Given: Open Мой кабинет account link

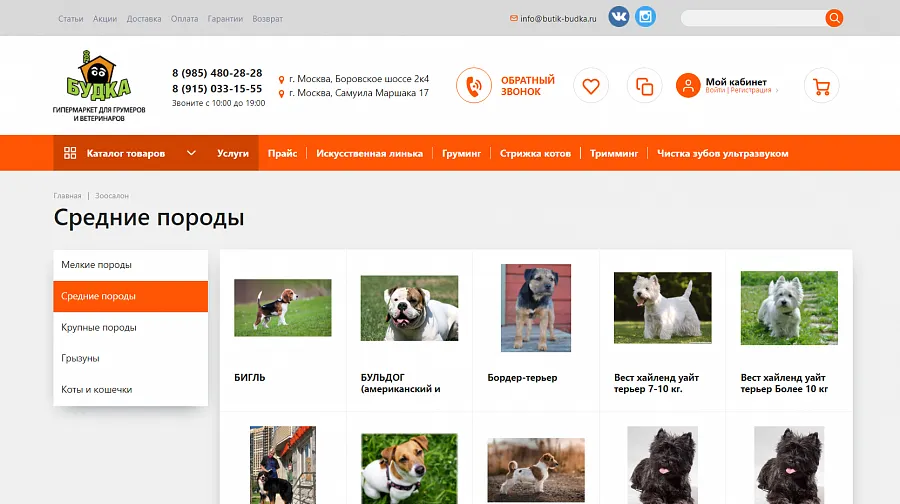Looking at the screenshot, I should [736, 82].
